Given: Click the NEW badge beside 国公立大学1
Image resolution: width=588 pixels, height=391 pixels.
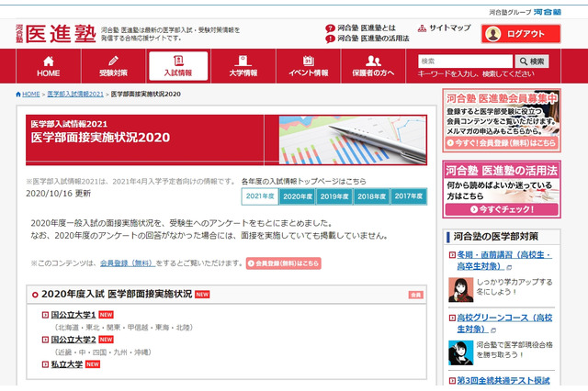Looking at the screenshot, I should (107, 315).
